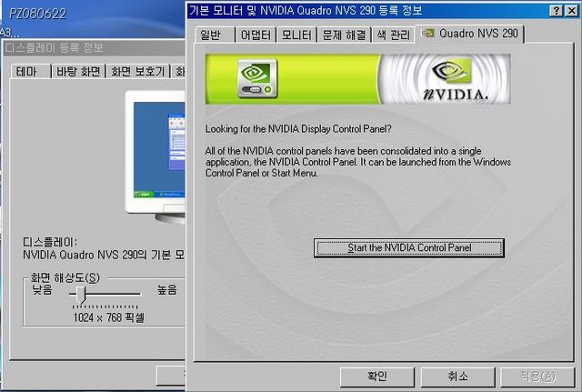The height and width of the screenshot is (392, 582).
Task: Click the '1024 × 768 픽셀' resolution text
Action: (x=109, y=317)
